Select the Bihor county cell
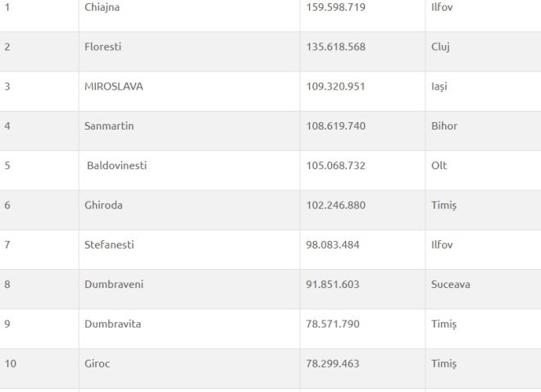Viewport: 541px width, 392px height. [x=444, y=126]
